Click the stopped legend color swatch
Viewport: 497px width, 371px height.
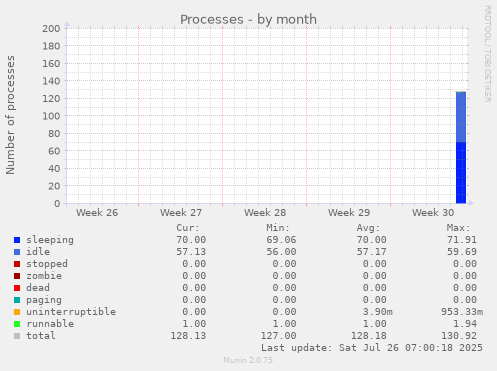17,264
